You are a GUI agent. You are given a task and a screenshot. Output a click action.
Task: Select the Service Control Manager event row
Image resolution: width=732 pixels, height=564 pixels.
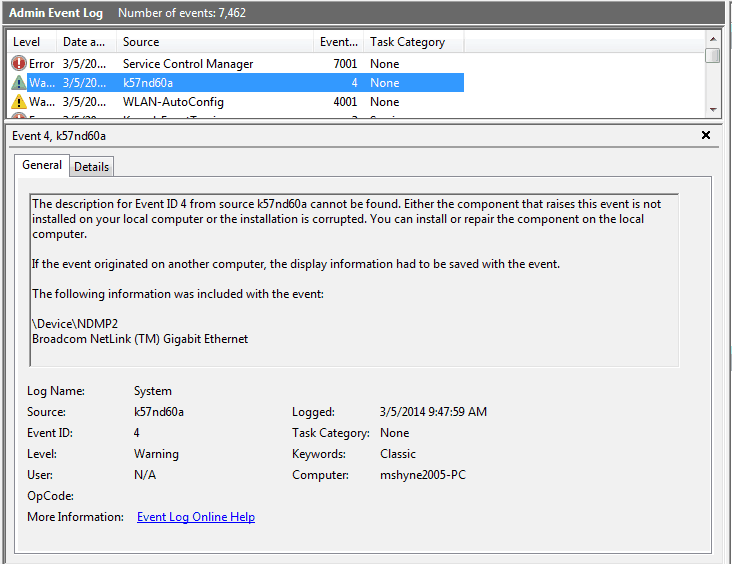click(x=236, y=63)
